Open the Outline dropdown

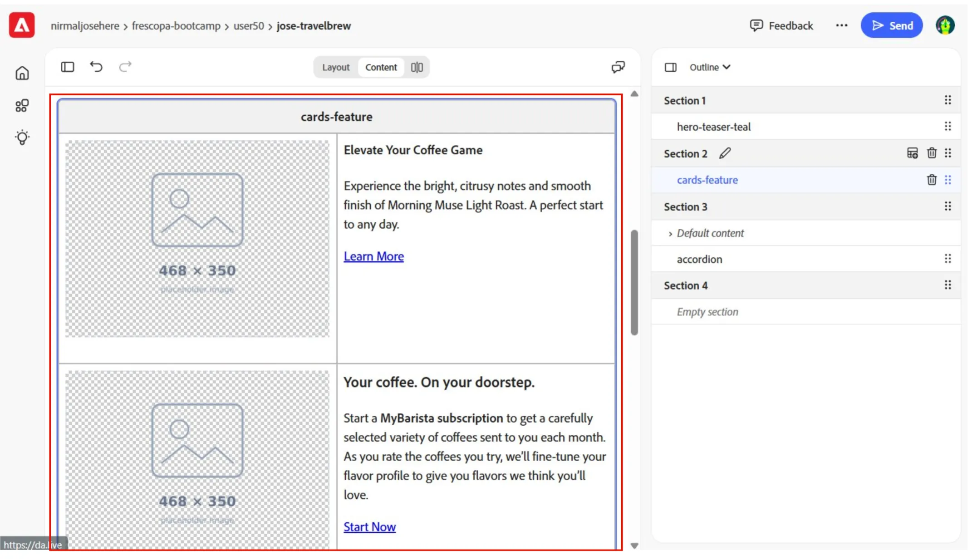[710, 67]
